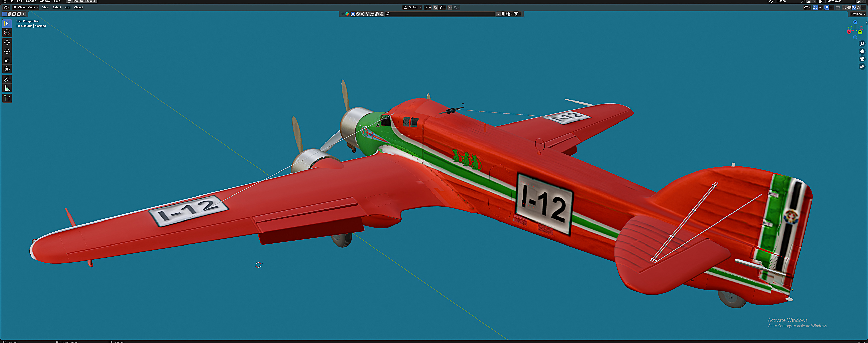This screenshot has width=868, height=343.
Task: Click the new scene copy icon
Action: click(809, 1)
